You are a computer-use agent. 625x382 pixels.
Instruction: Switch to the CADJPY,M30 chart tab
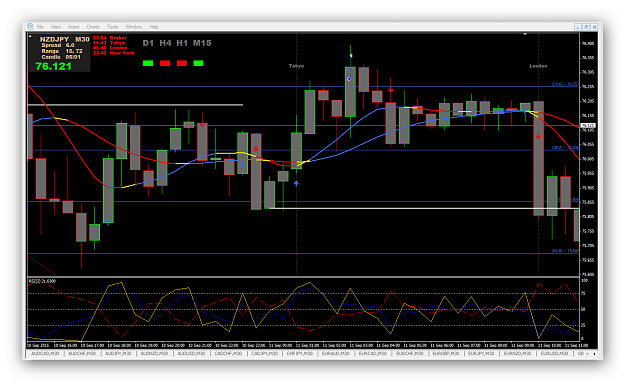pyautogui.click(x=265, y=353)
